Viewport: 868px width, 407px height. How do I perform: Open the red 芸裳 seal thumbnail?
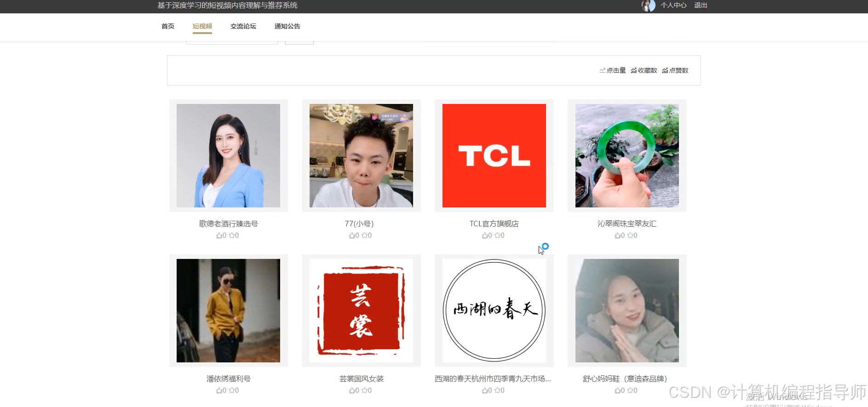(361, 310)
